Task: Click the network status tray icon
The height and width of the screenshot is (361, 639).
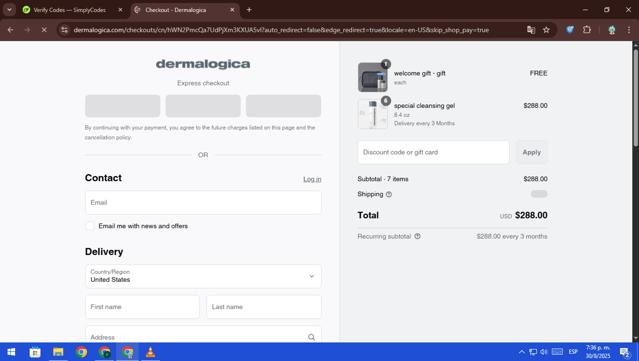Action: 533,352
